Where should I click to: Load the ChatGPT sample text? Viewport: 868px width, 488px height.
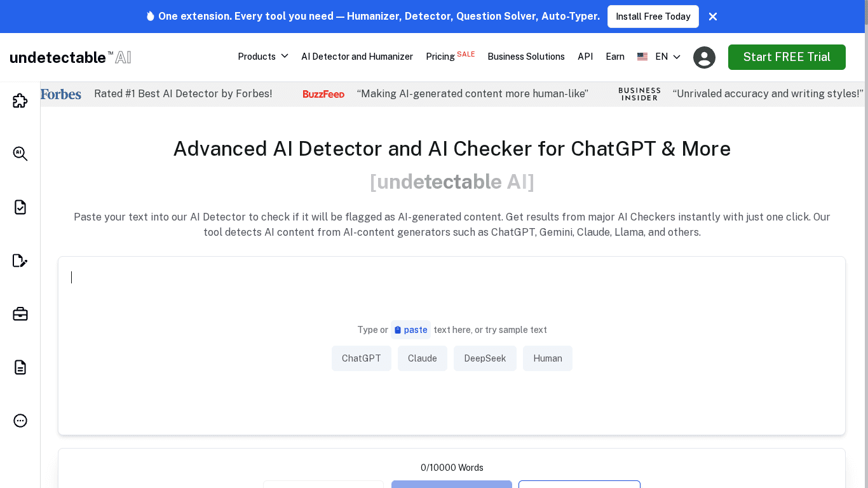coord(362,358)
